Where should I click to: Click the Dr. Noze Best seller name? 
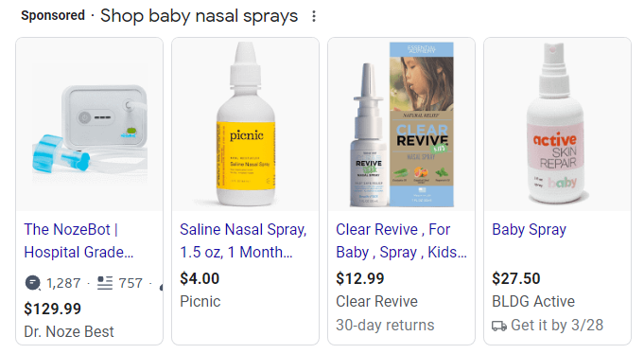(x=69, y=331)
